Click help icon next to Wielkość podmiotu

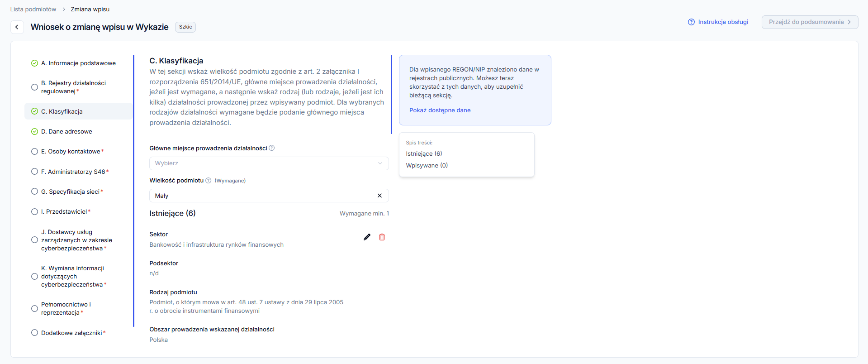point(209,181)
